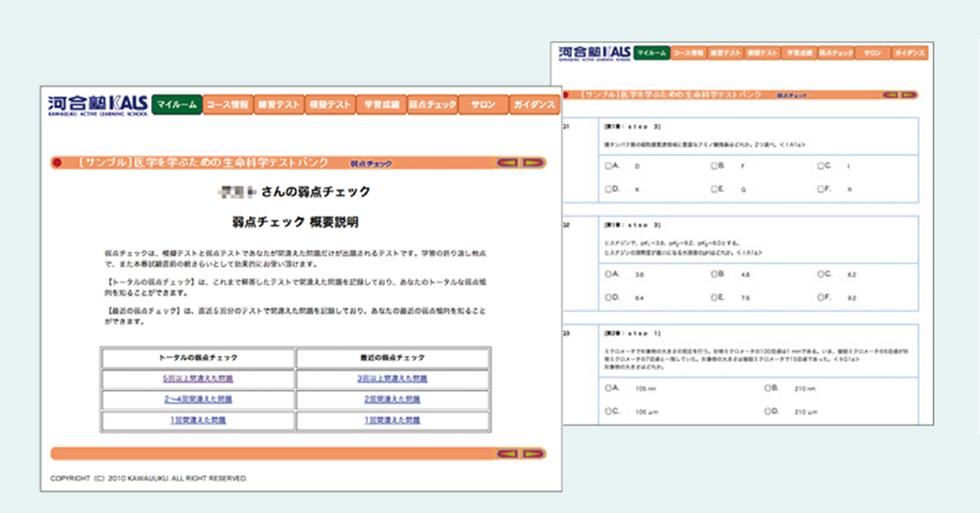The height and width of the screenshot is (513, 980).
Task: Click the right arrow icon in bottom orange bar
Action: [532, 454]
